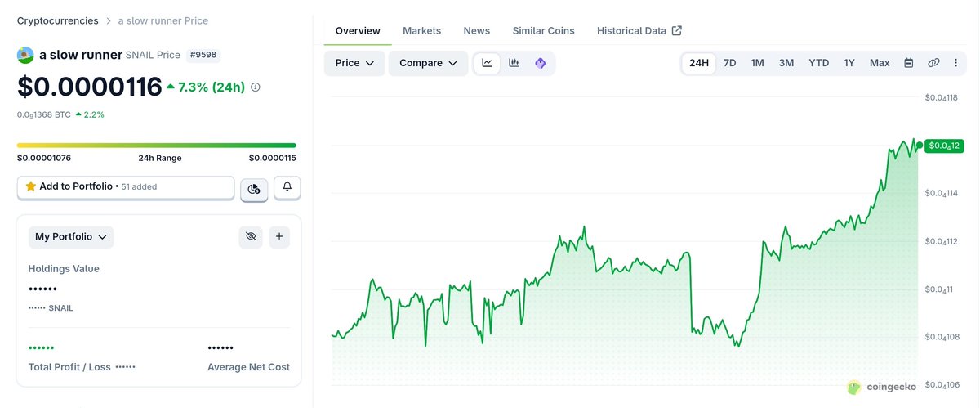The height and width of the screenshot is (408, 980).
Task: Open the Similar Coins tab
Action: tap(543, 31)
